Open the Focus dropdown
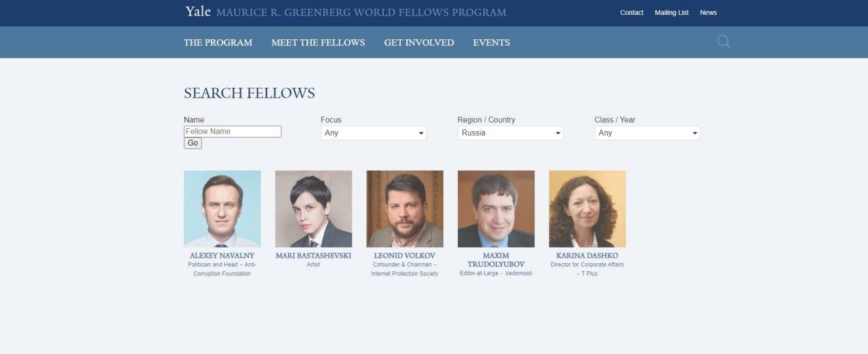This screenshot has width=868, height=354. [x=373, y=133]
